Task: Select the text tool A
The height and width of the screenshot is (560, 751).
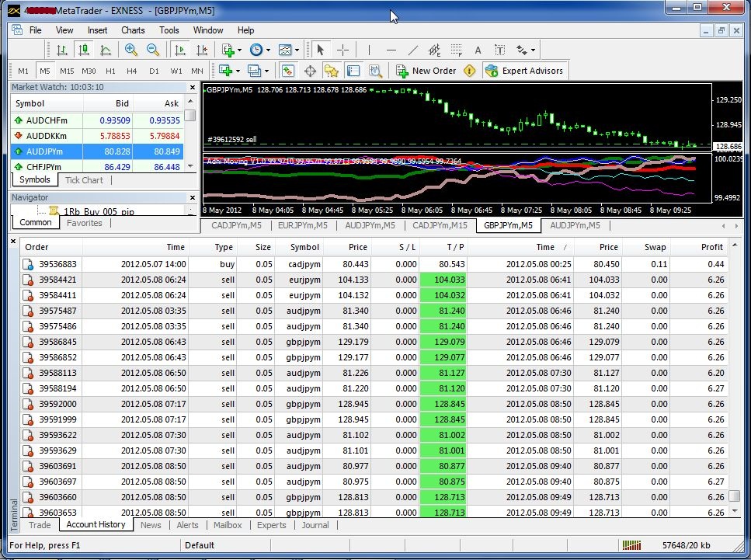Action: (478, 50)
